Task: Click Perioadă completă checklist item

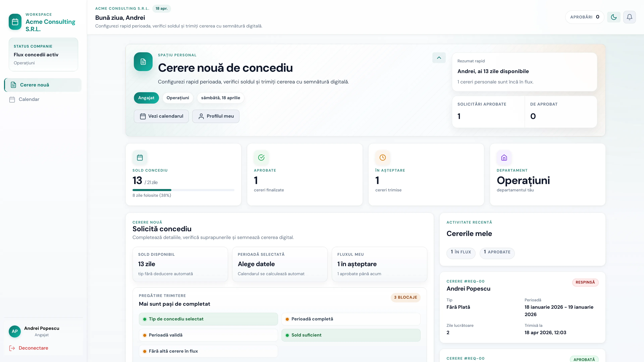Action: pos(351,319)
